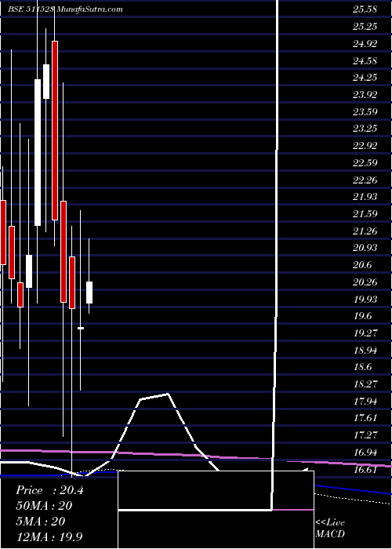Click the 20.6 price axis label
392x549 pixels.
(x=362, y=265)
